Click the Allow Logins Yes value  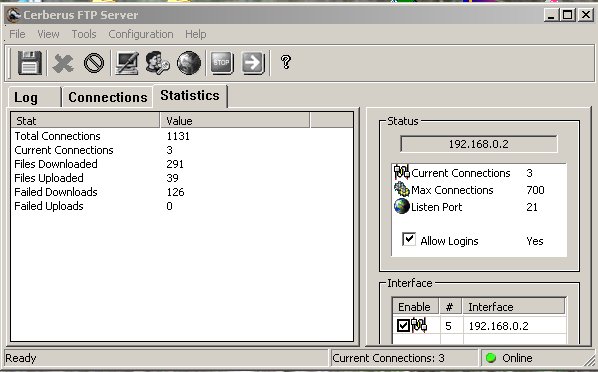(x=535, y=241)
